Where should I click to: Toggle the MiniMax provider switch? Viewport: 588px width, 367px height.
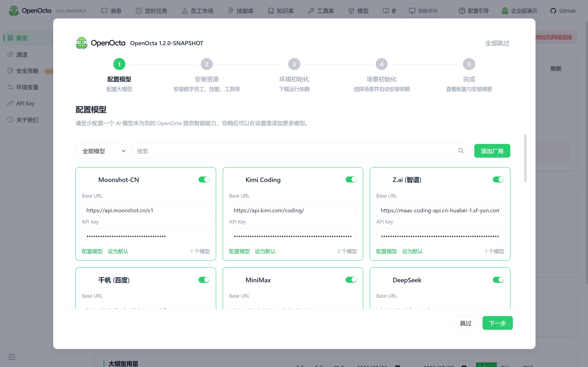point(351,280)
